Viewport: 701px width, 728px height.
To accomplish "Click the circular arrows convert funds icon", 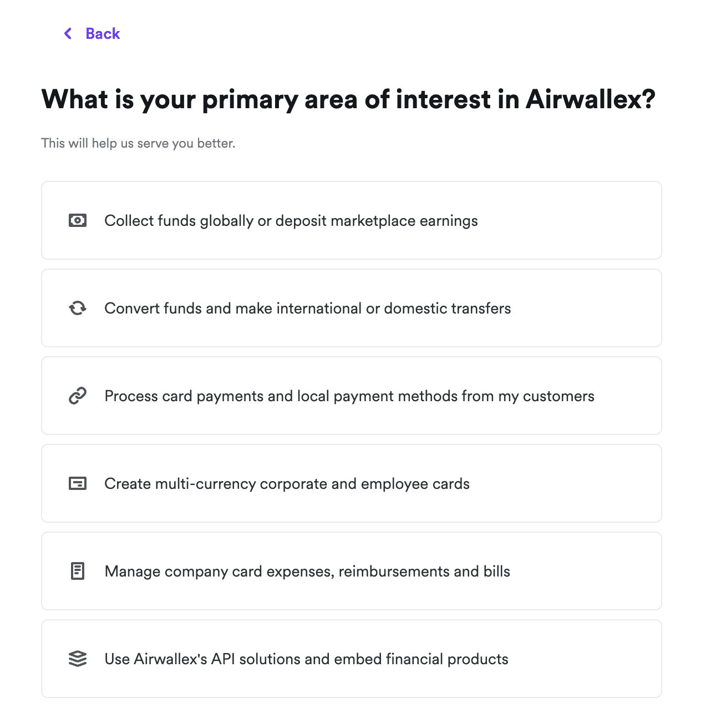I will pos(78,308).
